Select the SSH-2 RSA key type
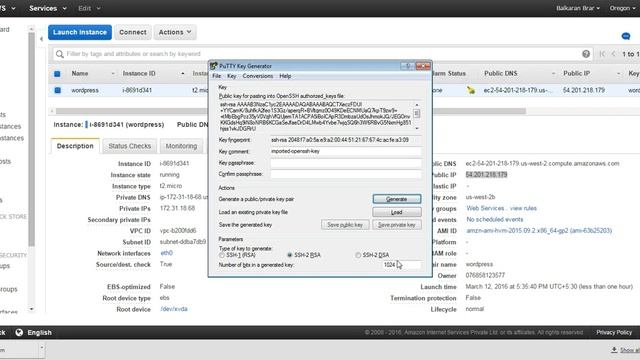Image resolution: width=640 pixels, height=360 pixels. [290, 255]
